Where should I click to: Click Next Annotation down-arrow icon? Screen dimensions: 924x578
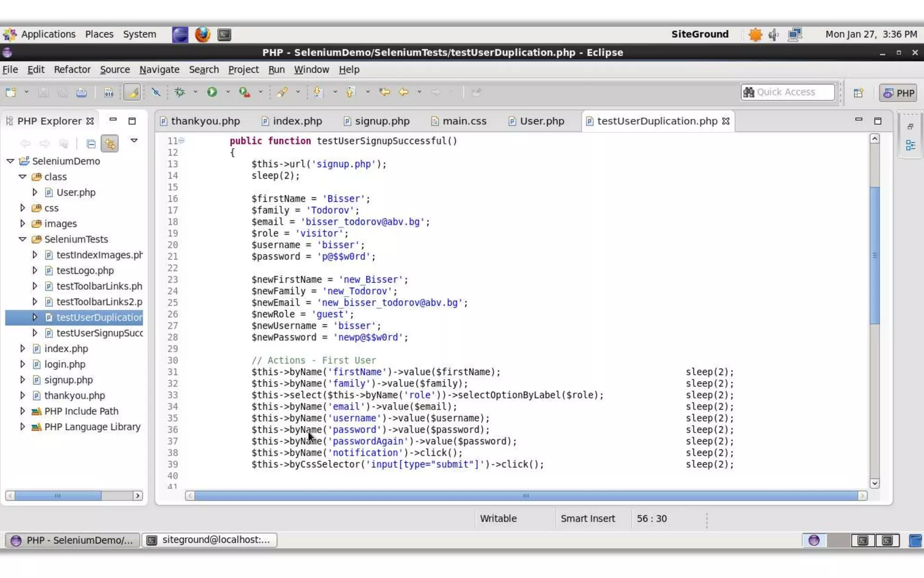click(318, 92)
